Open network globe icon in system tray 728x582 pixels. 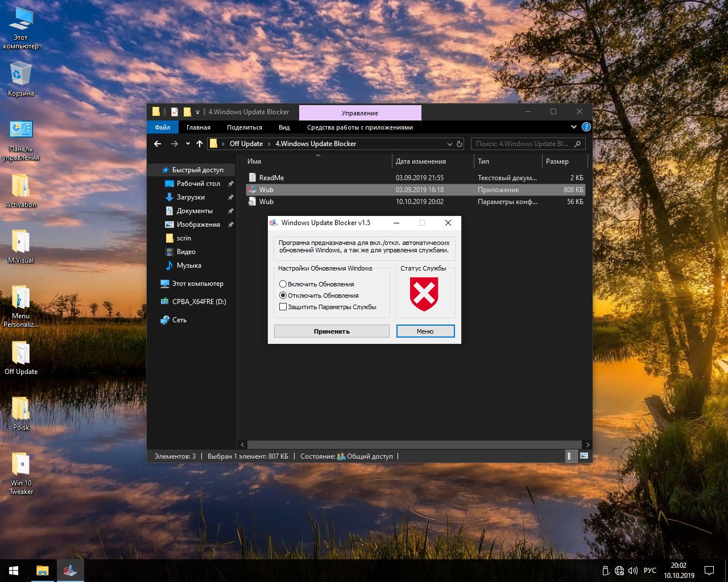point(619,571)
